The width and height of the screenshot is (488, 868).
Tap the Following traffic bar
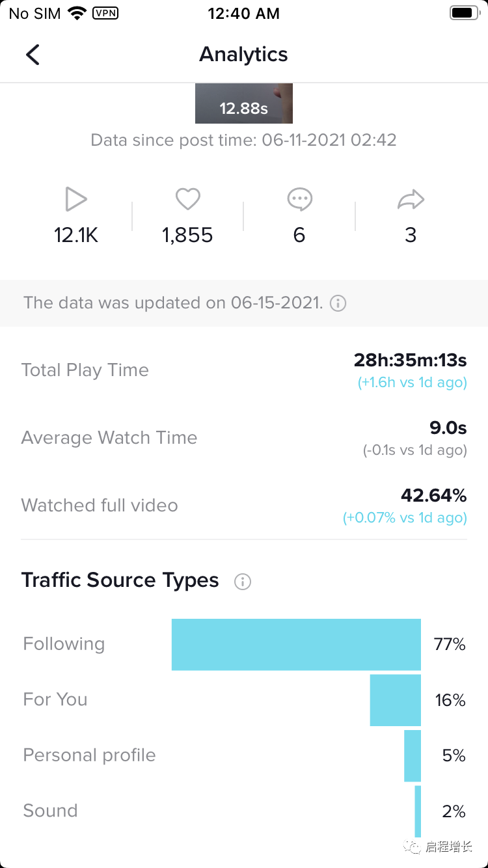(296, 644)
